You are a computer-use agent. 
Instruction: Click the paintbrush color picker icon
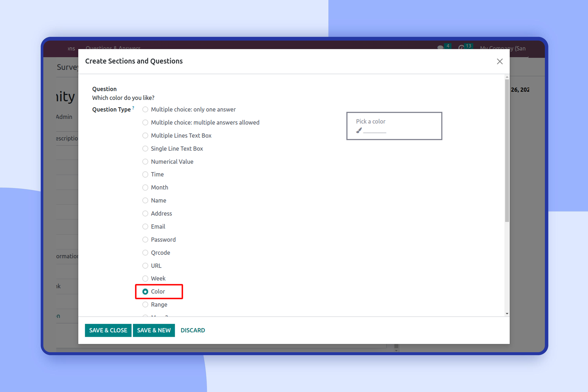click(359, 130)
